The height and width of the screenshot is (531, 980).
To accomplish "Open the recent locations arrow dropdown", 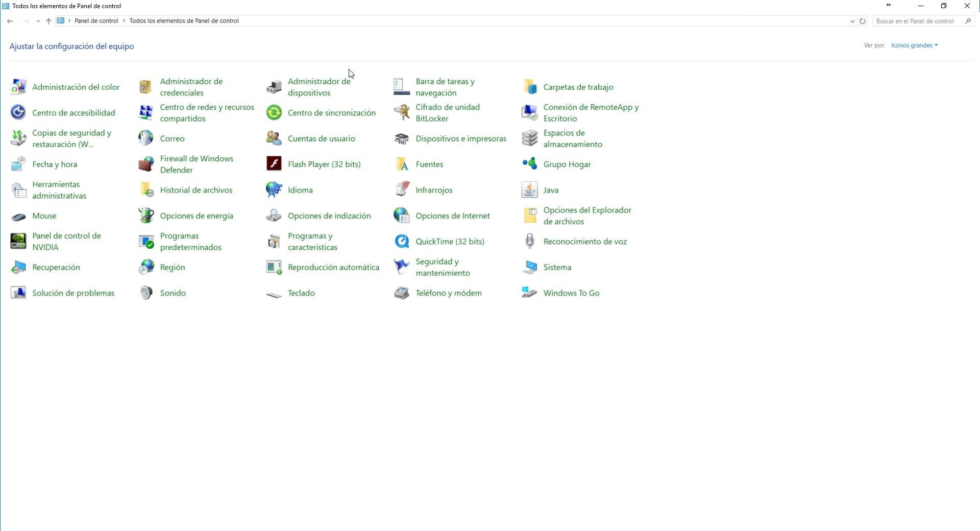I will tap(38, 21).
